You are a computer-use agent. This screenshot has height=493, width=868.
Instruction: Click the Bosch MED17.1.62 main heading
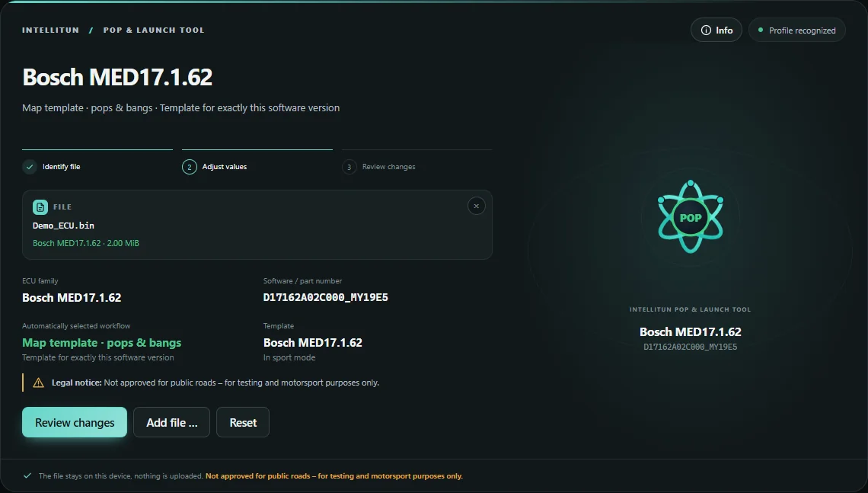[x=117, y=77]
